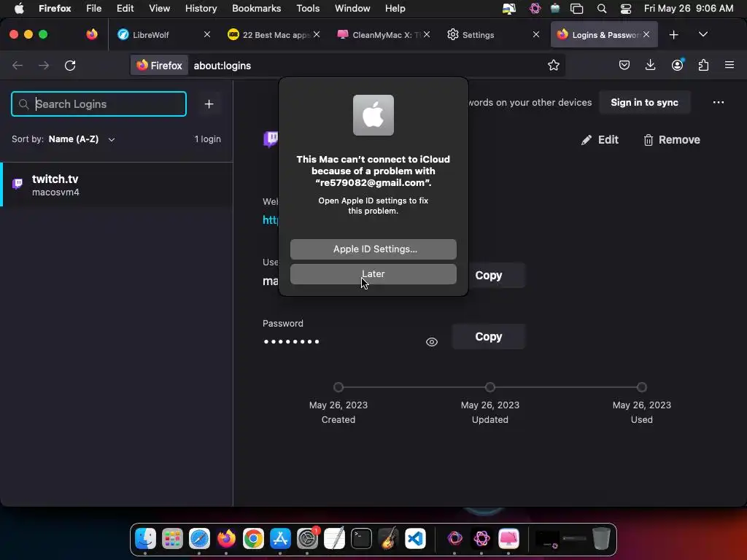Open Pocket save icon in toolbar
747x560 pixels.
(624, 65)
